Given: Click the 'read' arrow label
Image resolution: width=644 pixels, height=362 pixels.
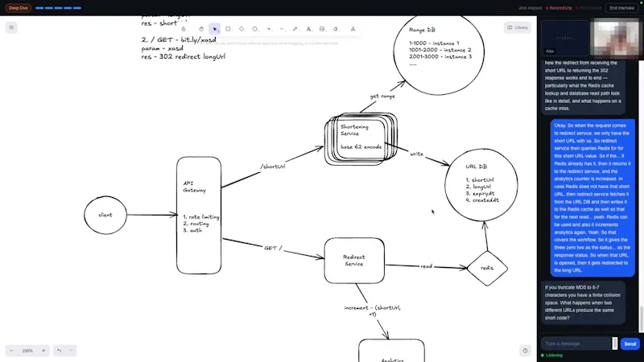Looking at the screenshot, I should pyautogui.click(x=427, y=266).
